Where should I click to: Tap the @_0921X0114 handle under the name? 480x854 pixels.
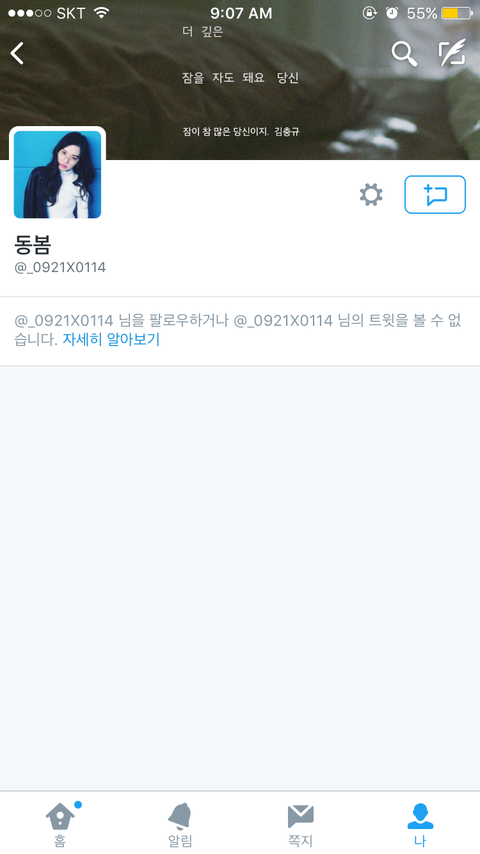click(60, 267)
